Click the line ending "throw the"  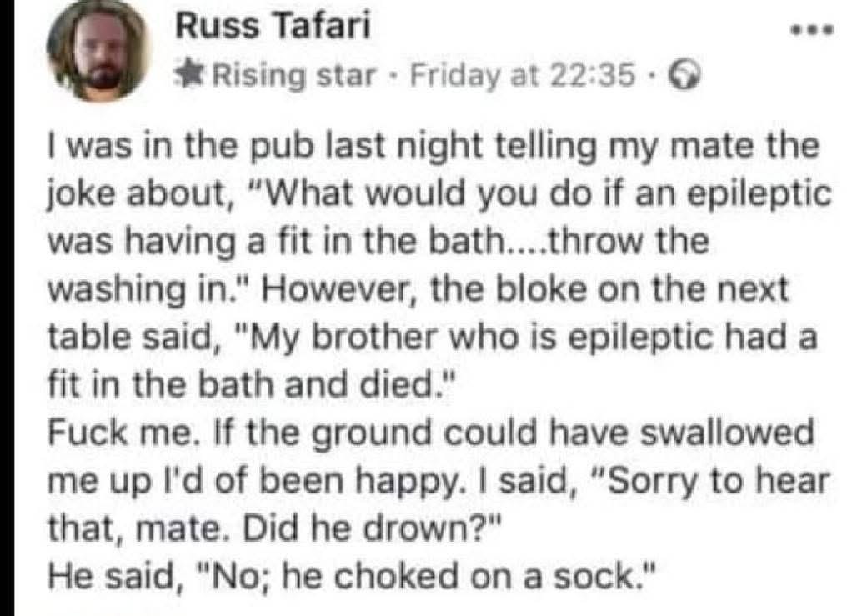378,242
